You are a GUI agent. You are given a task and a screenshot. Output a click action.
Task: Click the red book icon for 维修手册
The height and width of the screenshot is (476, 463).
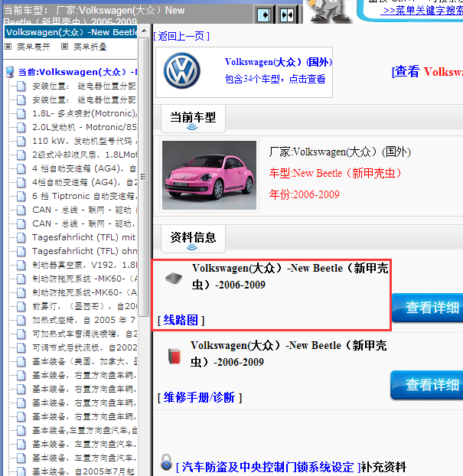[174, 356]
